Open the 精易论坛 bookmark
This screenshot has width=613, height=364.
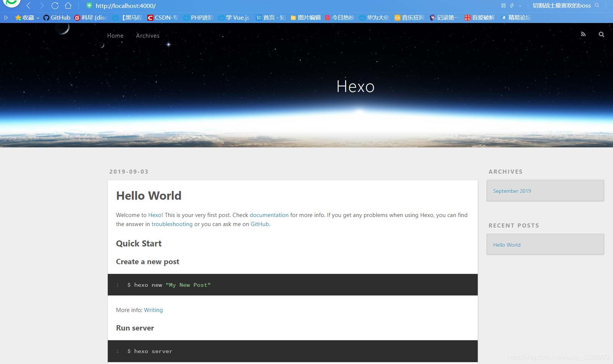coord(516,17)
